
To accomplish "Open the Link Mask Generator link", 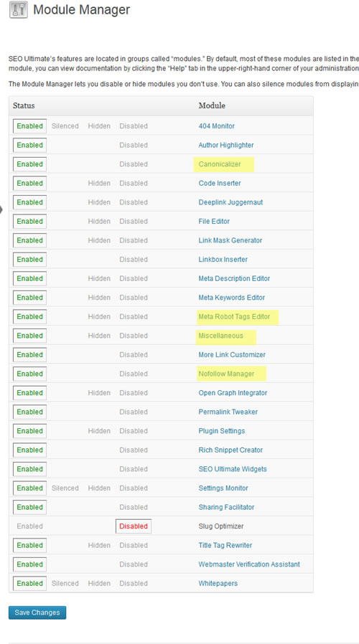I will [230, 240].
